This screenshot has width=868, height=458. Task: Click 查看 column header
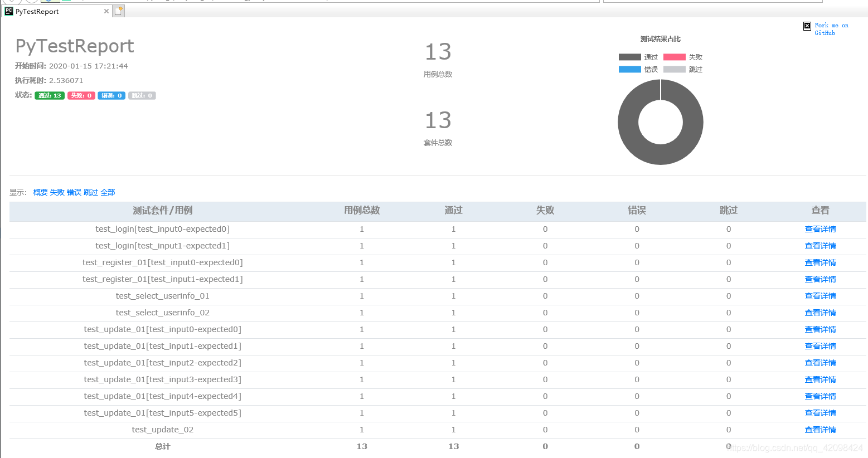(820, 211)
